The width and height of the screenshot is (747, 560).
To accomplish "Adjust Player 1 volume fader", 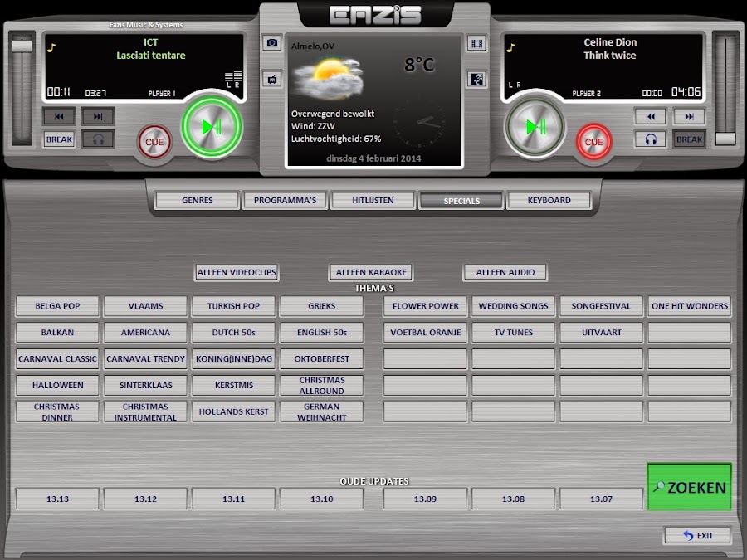I will click(22, 46).
